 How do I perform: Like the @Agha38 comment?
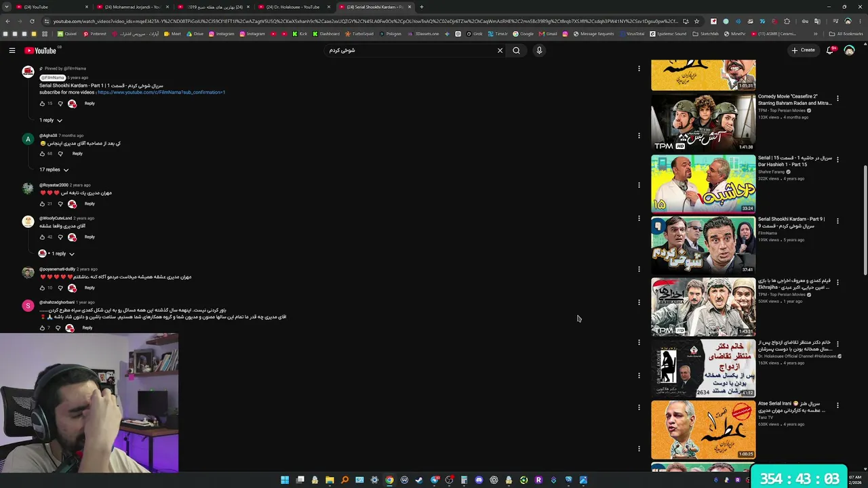tap(42, 154)
